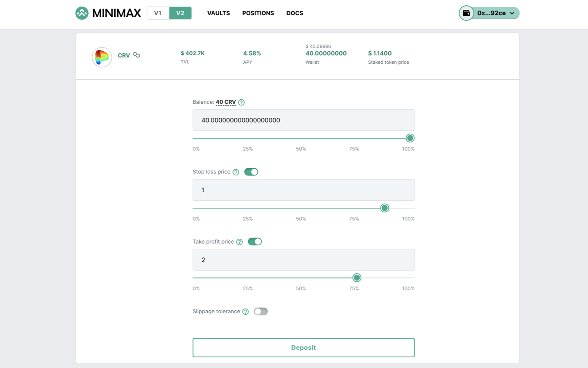
Task: Click the take profit price input
Action: pyautogui.click(x=303, y=260)
